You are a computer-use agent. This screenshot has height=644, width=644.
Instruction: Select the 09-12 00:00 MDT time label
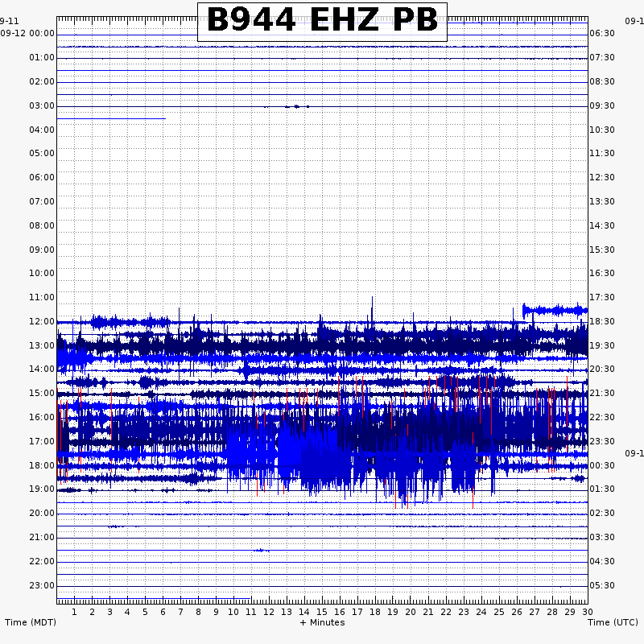(x=27, y=33)
